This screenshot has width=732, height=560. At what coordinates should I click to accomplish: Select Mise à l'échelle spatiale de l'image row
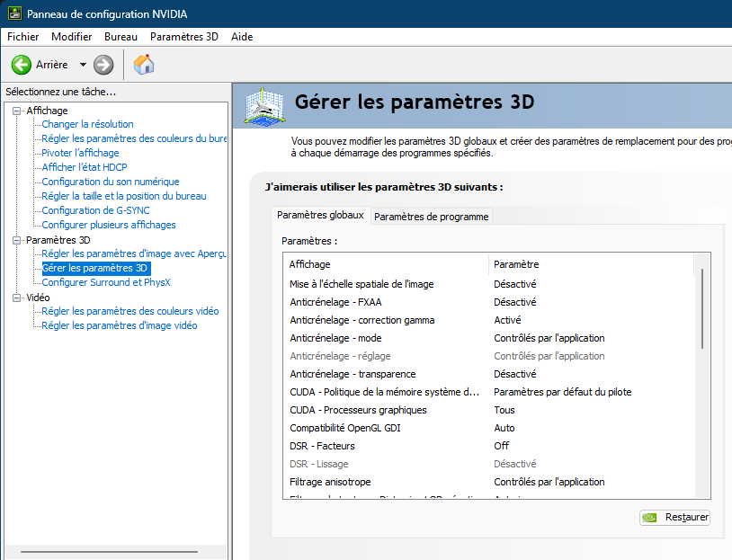coord(488,284)
